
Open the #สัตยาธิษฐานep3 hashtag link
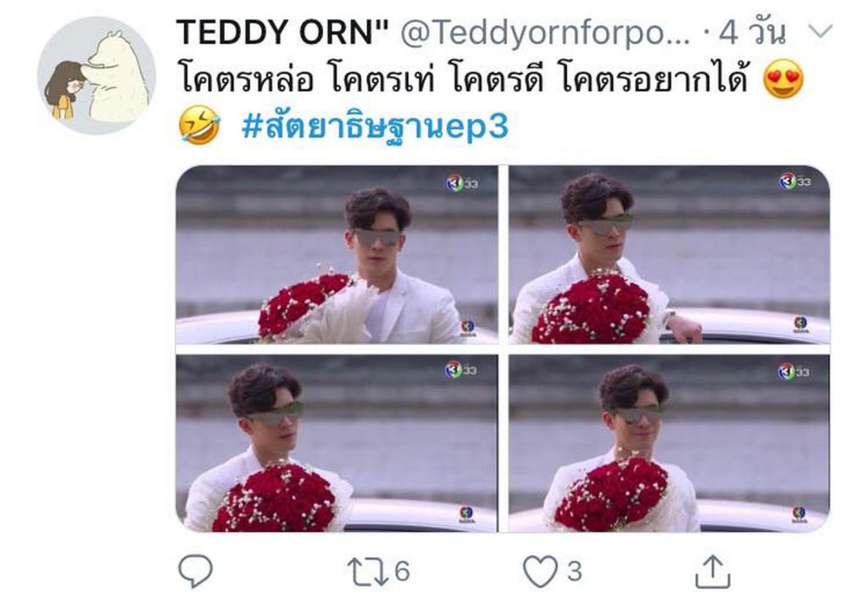coord(375,127)
